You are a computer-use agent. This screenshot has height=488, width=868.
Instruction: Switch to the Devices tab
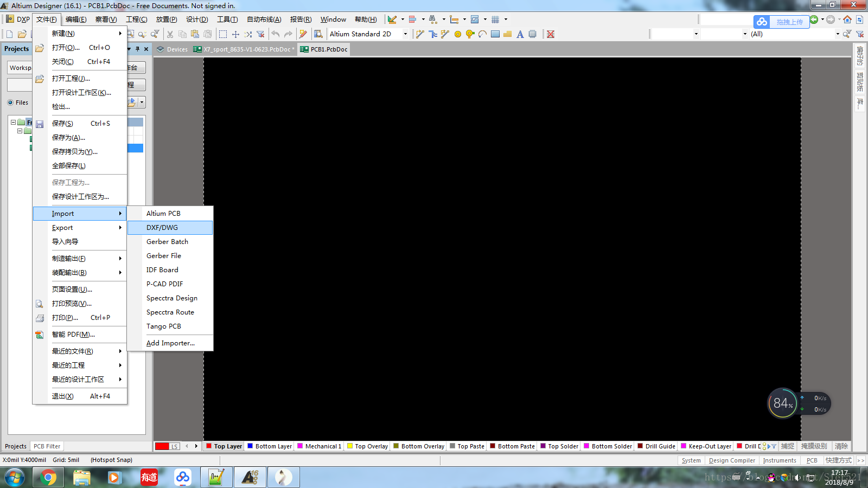tap(172, 49)
